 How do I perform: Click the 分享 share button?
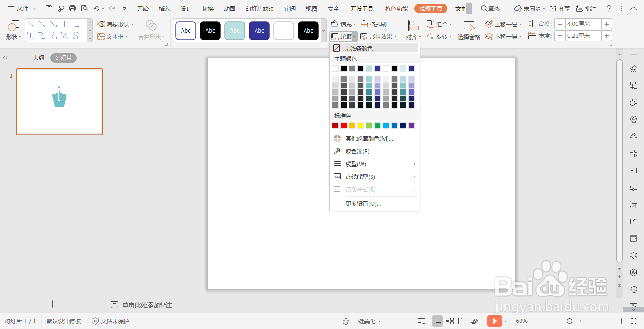pyautogui.click(x=560, y=8)
